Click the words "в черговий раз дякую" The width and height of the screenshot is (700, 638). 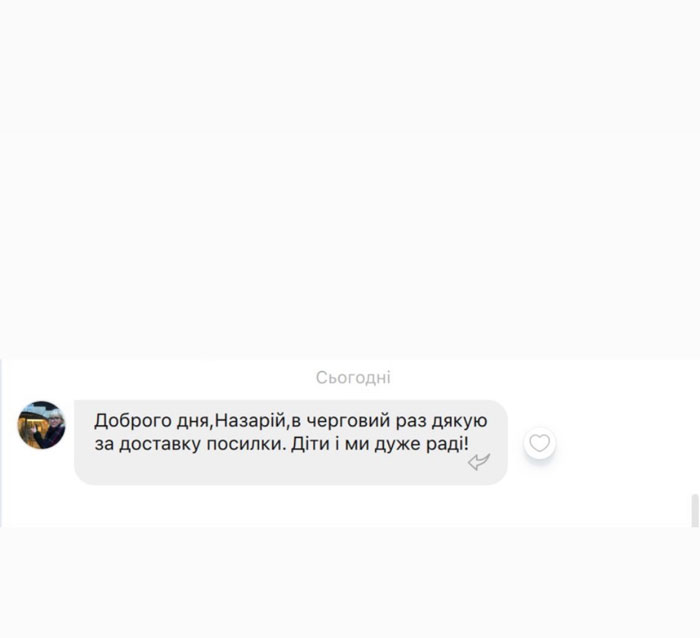pos(389,421)
